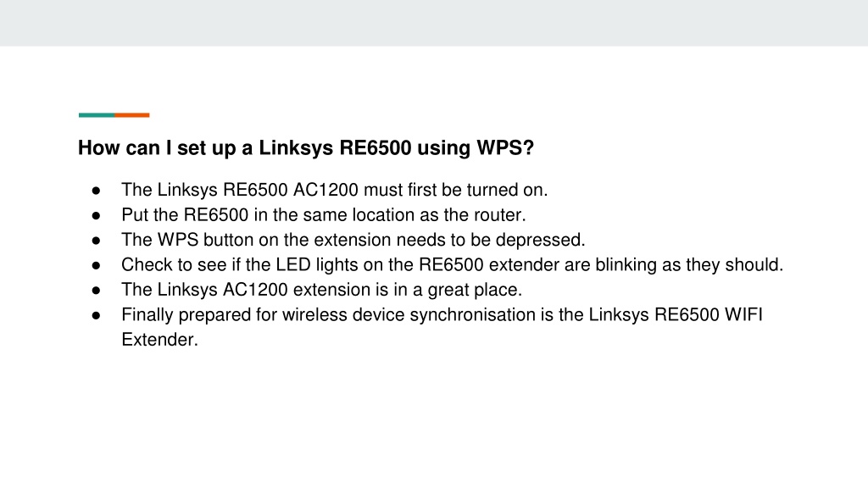Click the bullet dot before 'The Linksys RE6500 AC1200'
The image size is (868, 488).
pos(97,191)
